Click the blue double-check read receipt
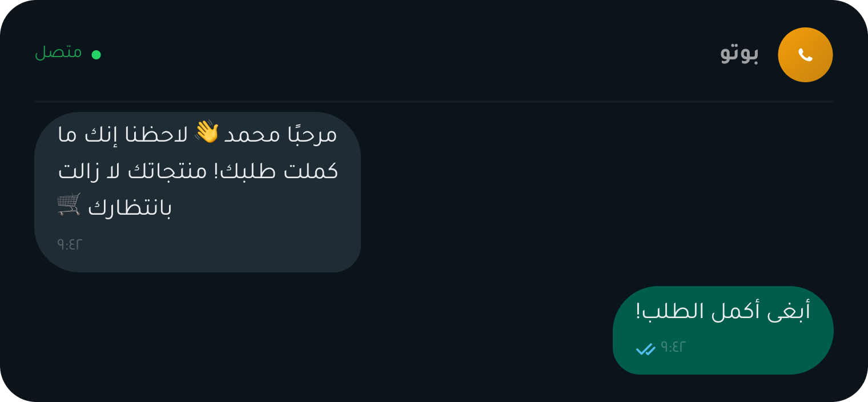868x402 pixels. coord(645,348)
